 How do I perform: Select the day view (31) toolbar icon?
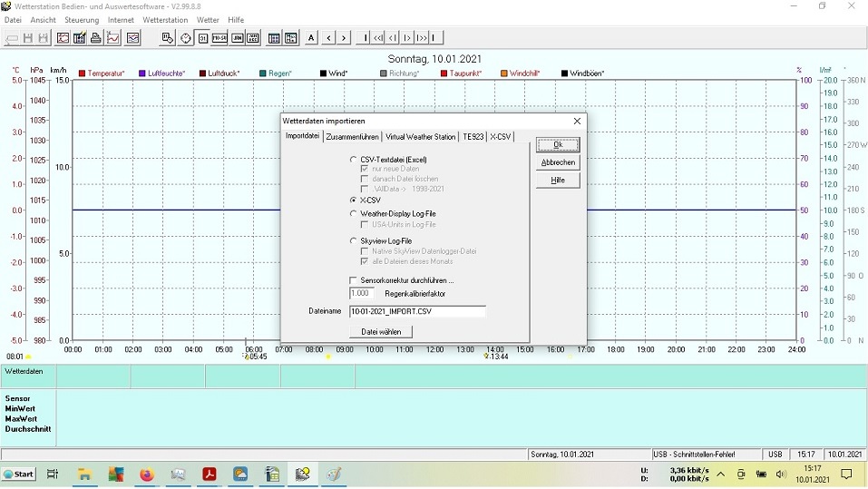point(202,38)
